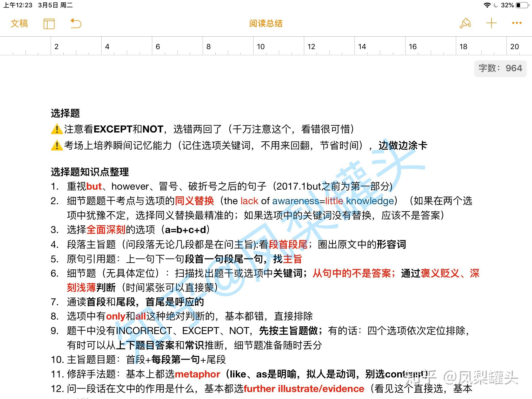
Task: Tap bold text 每段第一句 in item 10
Action: (x=176, y=360)
